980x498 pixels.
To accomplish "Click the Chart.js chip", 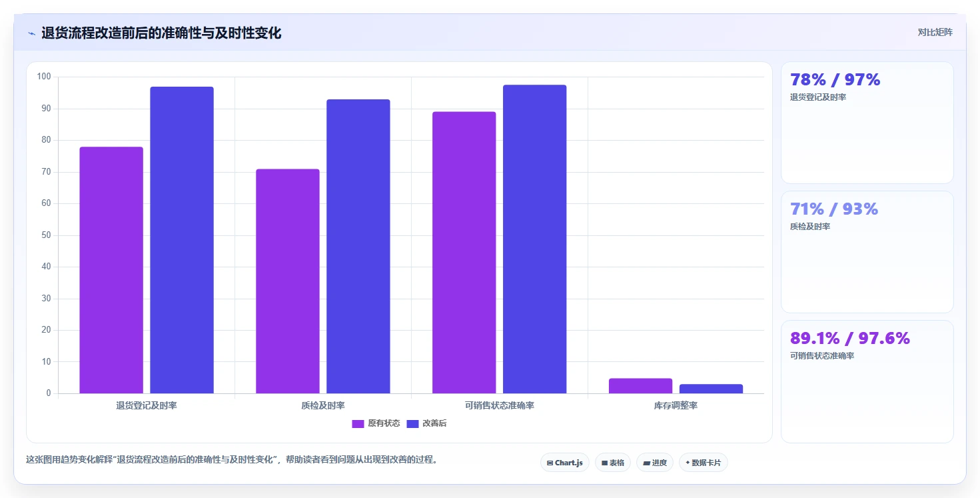I will [565, 463].
